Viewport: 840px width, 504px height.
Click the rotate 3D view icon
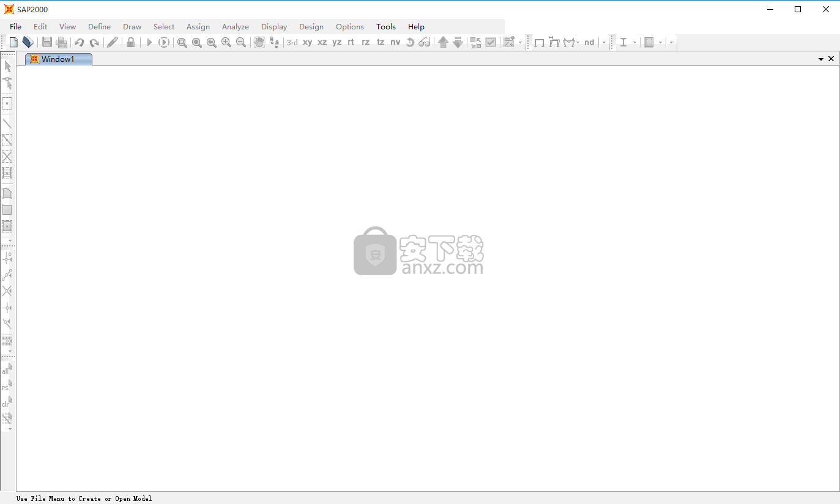(x=410, y=42)
